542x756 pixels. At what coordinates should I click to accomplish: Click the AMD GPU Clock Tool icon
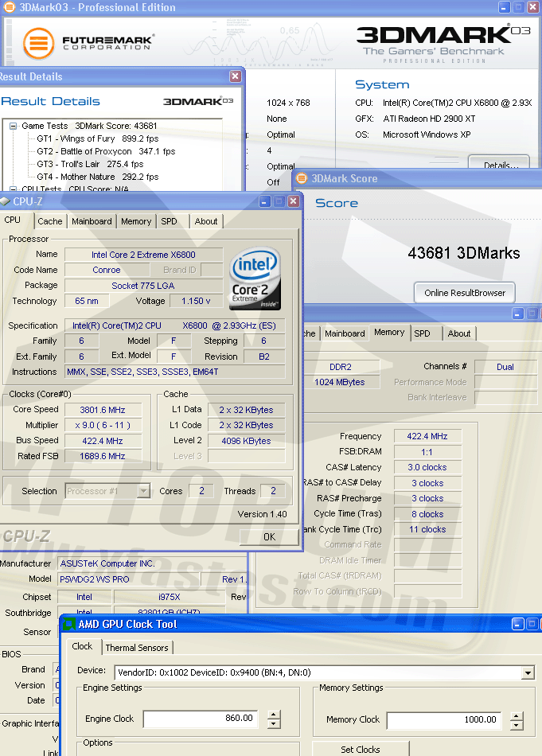pyautogui.click(x=69, y=625)
